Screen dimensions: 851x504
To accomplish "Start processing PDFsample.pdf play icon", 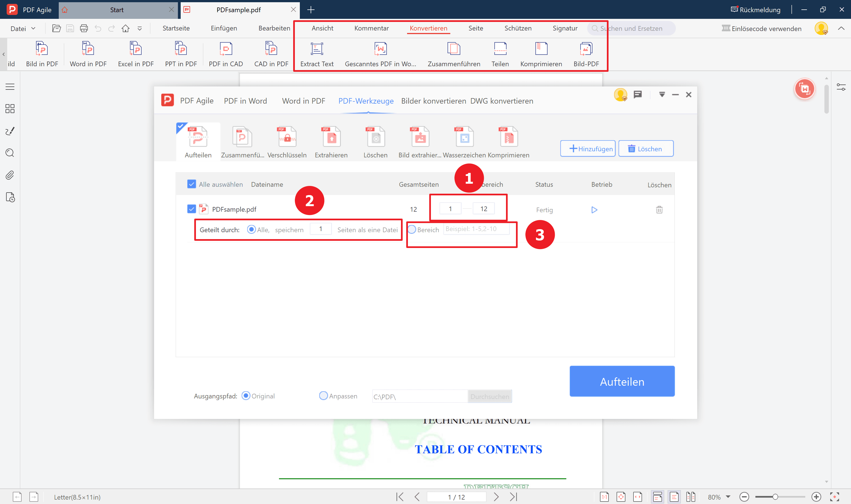I will tap(594, 210).
